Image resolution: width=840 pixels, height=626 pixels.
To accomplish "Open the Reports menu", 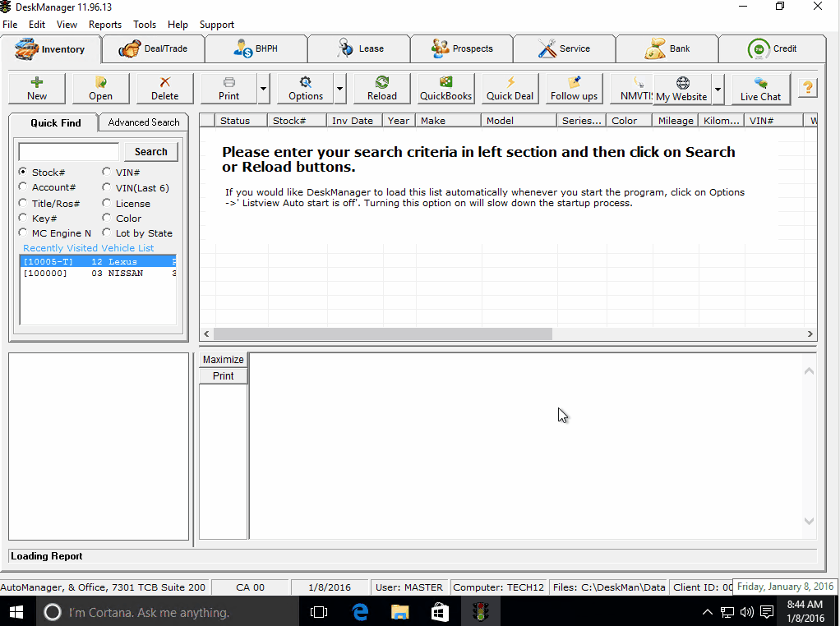I will coord(105,25).
